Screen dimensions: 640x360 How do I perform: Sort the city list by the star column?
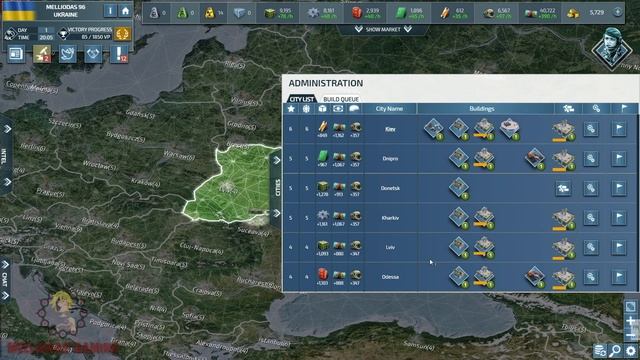[291, 109]
